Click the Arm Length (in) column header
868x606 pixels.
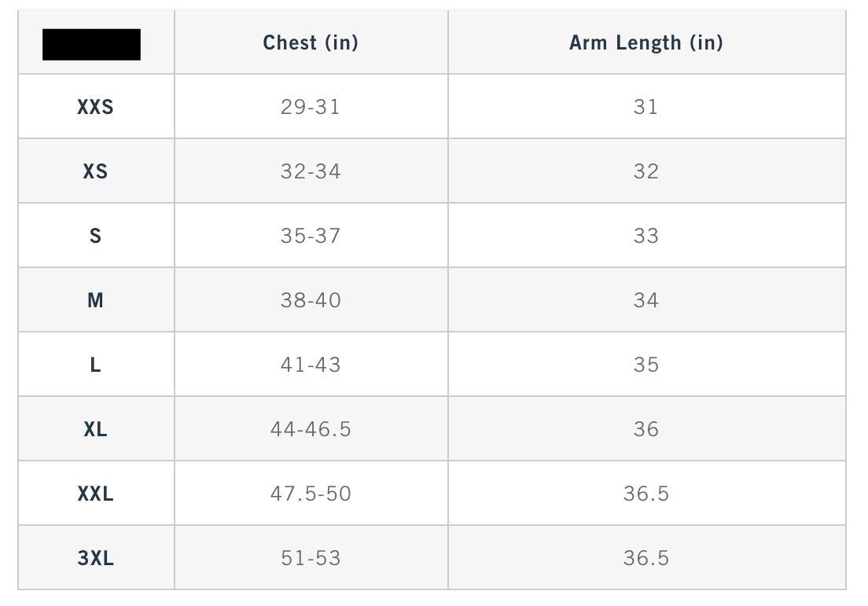coord(645,42)
